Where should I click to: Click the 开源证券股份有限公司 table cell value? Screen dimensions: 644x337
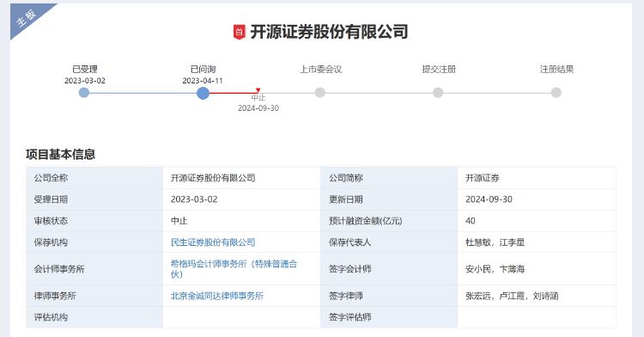click(241, 178)
